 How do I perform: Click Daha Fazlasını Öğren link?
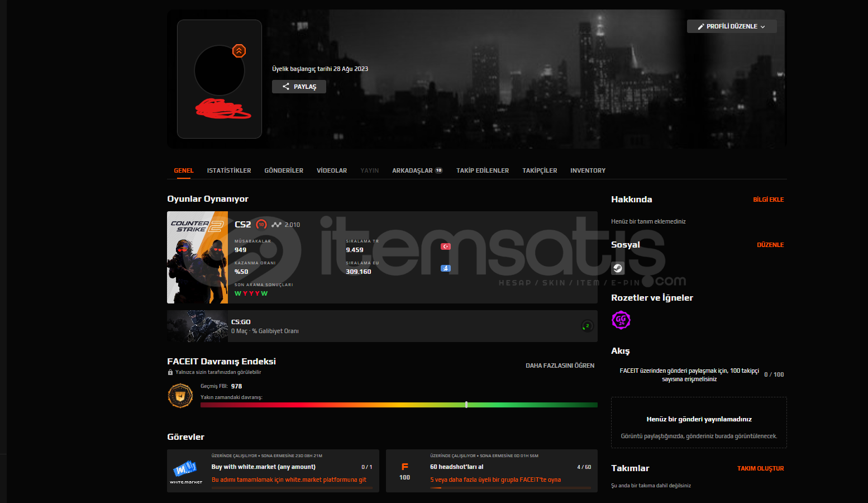[x=560, y=366]
